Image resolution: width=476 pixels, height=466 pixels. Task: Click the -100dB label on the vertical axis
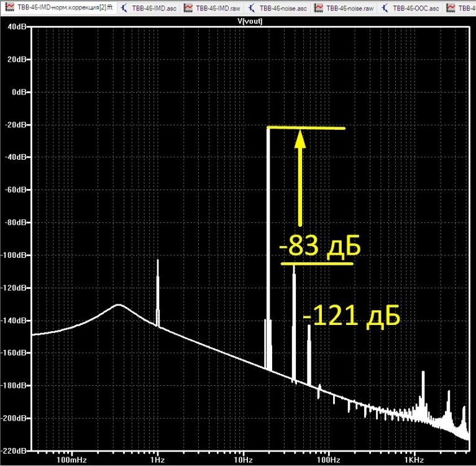(x=14, y=255)
